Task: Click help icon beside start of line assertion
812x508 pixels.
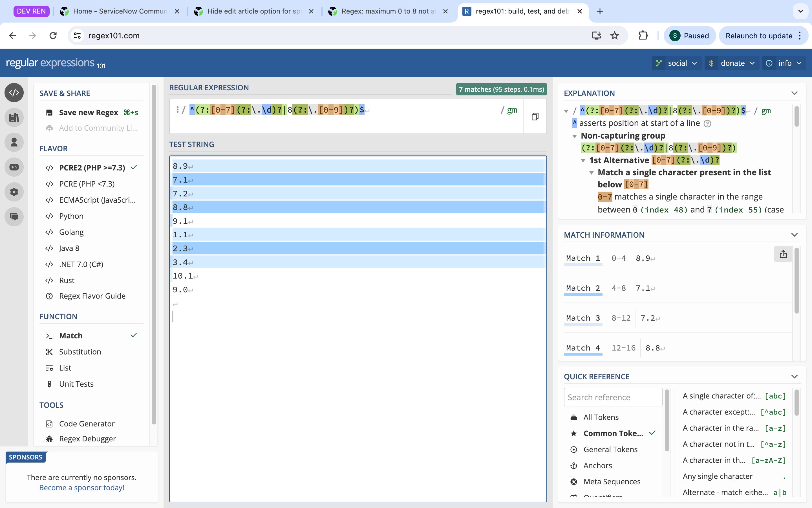Action: (x=707, y=124)
